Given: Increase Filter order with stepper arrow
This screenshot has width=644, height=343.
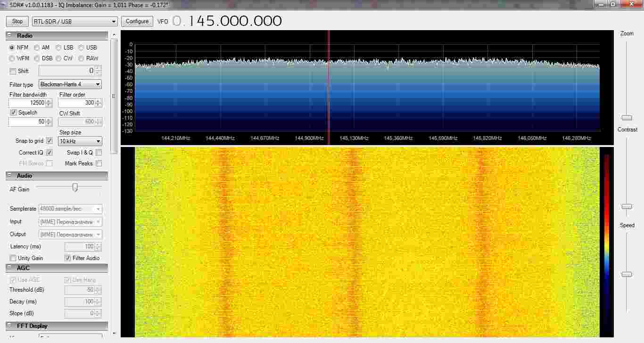Looking at the screenshot, I should coord(98,101).
